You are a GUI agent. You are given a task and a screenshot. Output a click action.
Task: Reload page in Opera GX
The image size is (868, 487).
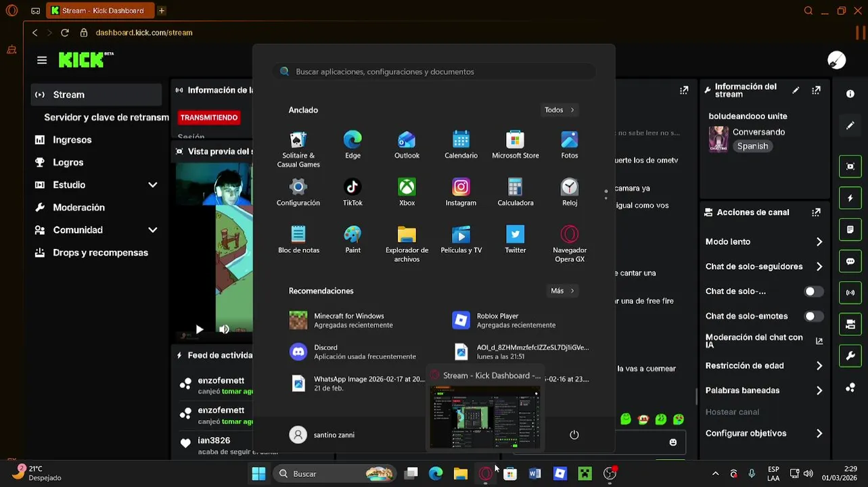(x=65, y=32)
